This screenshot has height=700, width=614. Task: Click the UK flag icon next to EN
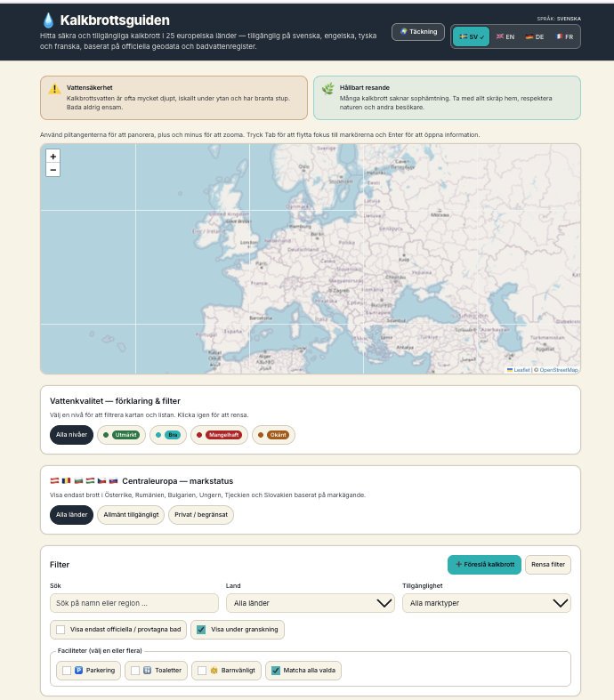tap(500, 36)
